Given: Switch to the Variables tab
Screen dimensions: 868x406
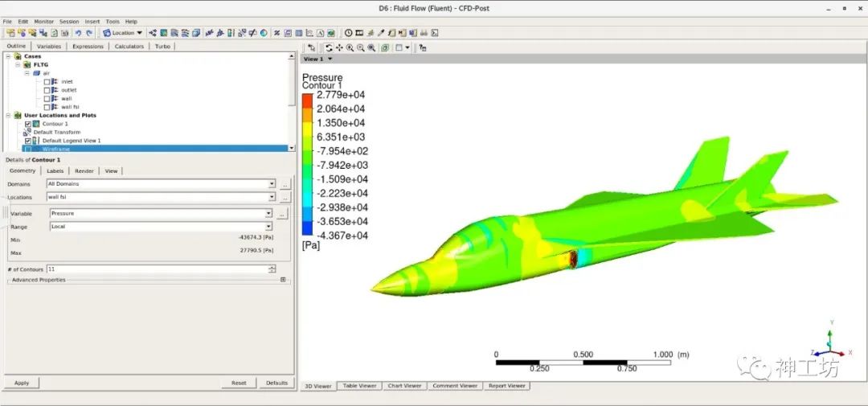Looking at the screenshot, I should click(49, 47).
